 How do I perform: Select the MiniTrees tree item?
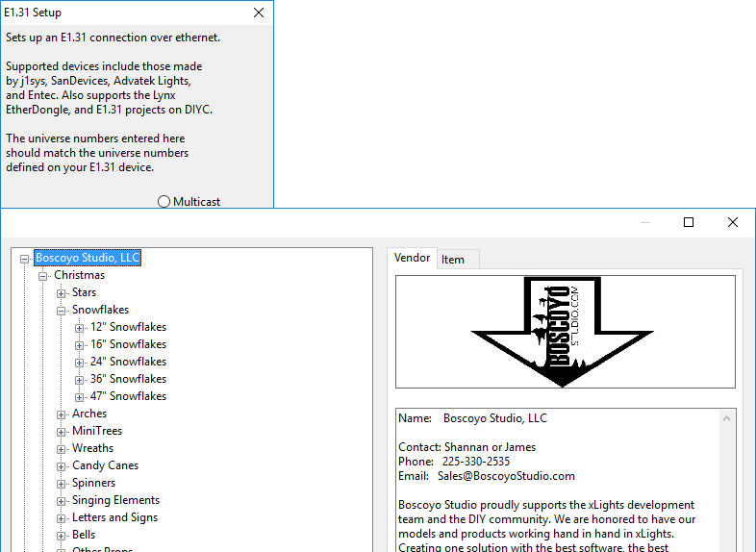97,431
